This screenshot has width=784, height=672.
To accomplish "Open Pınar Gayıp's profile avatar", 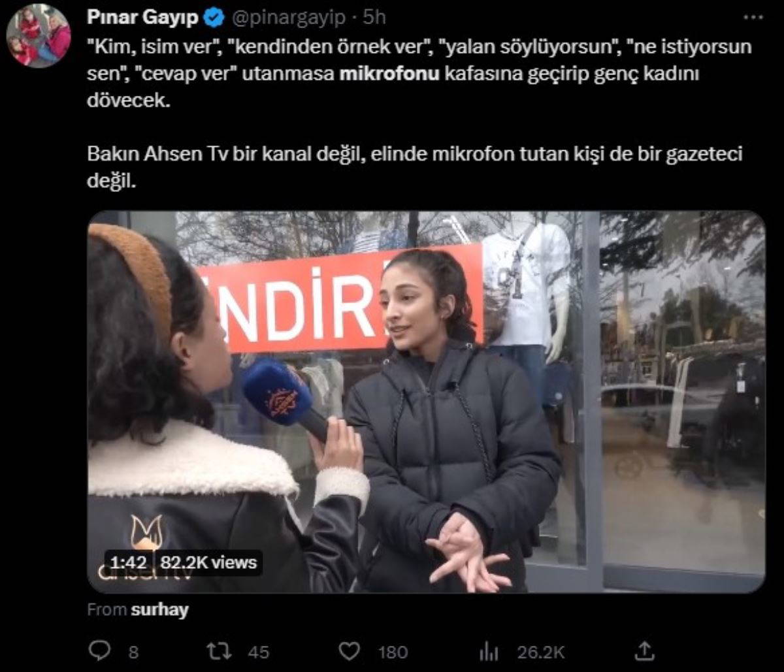I will pyautogui.click(x=39, y=36).
